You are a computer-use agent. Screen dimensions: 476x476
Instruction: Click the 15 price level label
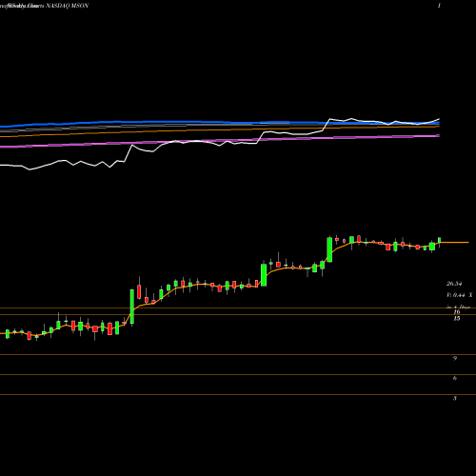click(457, 318)
